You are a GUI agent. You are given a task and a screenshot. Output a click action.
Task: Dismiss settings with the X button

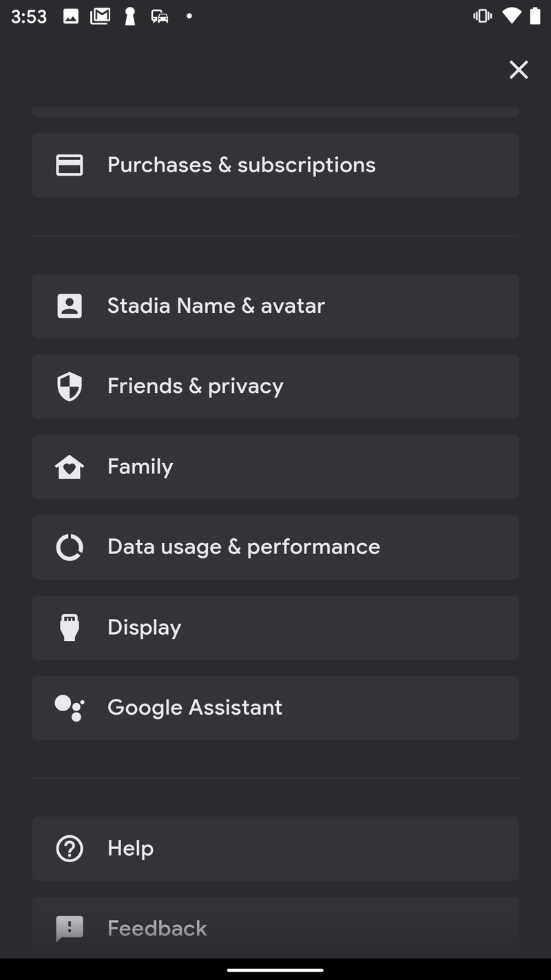click(x=519, y=70)
